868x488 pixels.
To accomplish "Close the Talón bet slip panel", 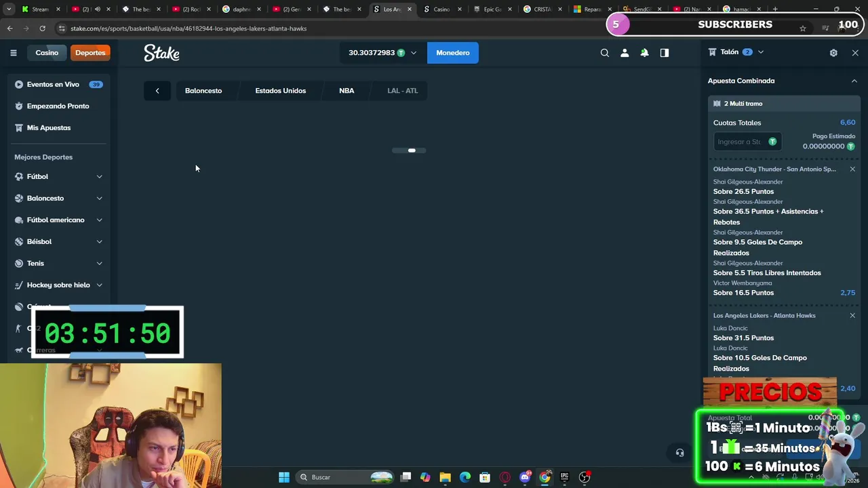I will pos(855,52).
